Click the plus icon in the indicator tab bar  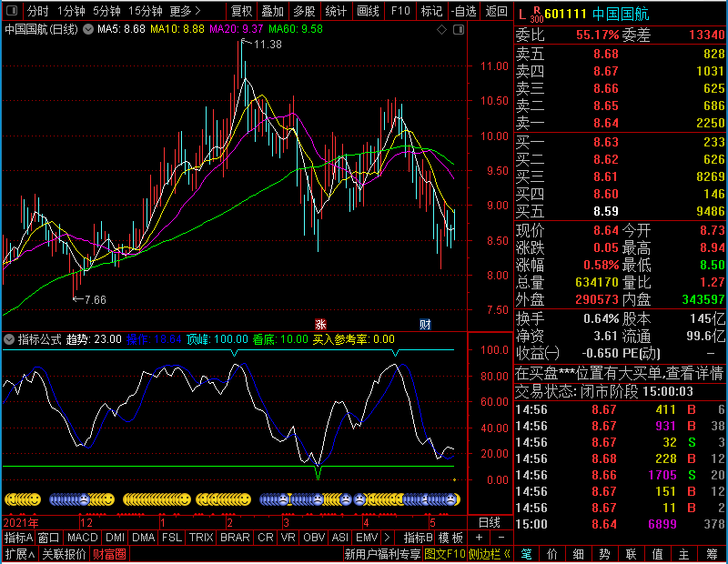[480, 537]
